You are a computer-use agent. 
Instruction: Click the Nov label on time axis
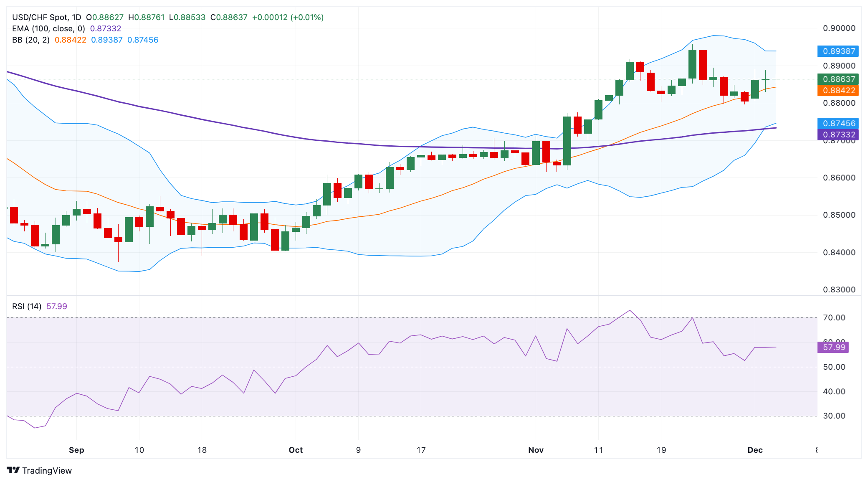click(536, 450)
